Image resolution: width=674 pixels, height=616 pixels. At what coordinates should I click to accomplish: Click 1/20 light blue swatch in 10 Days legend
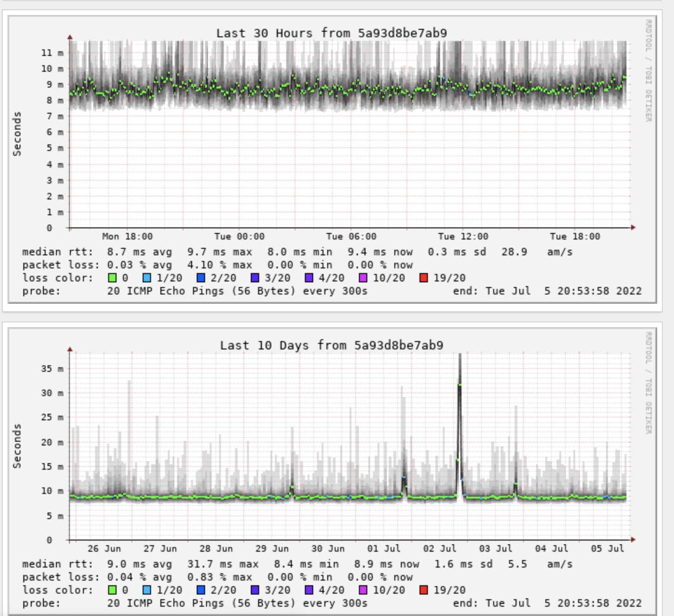tap(146, 590)
